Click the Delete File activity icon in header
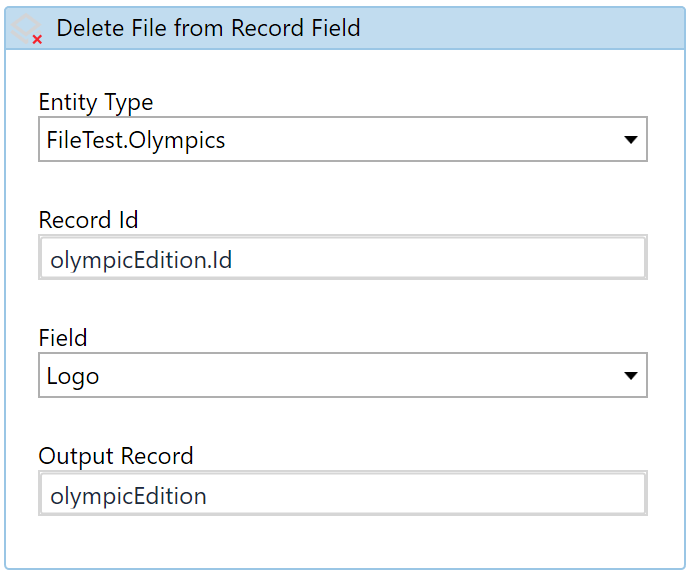The height and width of the screenshot is (574, 691). [27, 28]
